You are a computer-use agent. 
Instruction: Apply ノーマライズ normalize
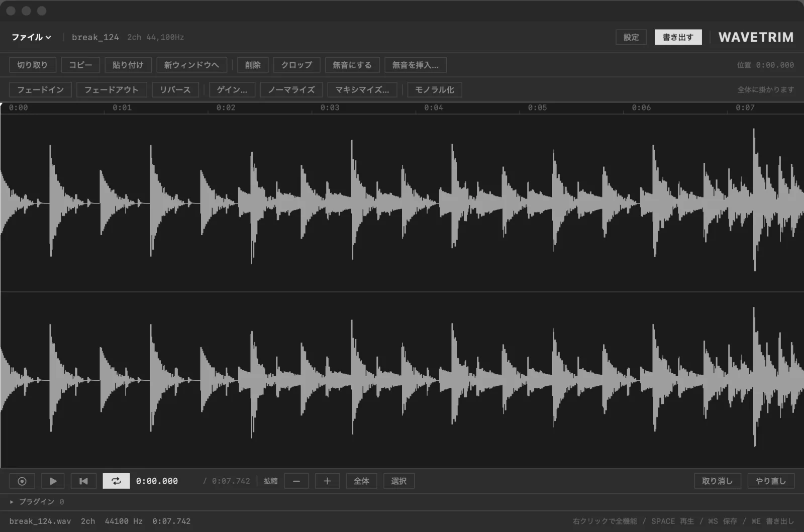291,90
